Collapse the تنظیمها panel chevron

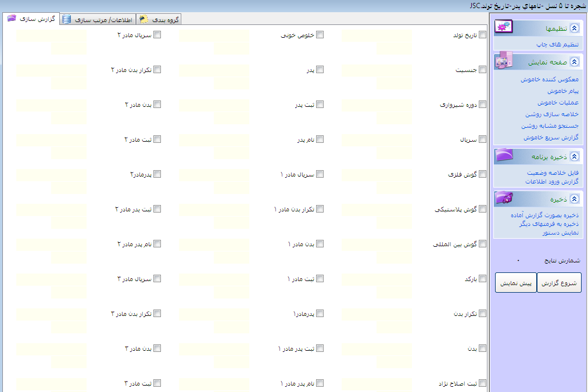coord(574,28)
